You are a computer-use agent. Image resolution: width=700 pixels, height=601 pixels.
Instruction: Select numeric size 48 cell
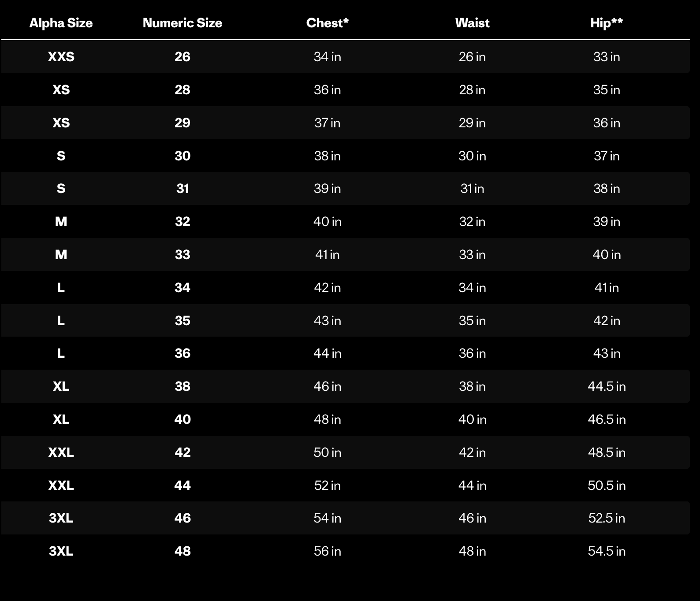(x=182, y=551)
